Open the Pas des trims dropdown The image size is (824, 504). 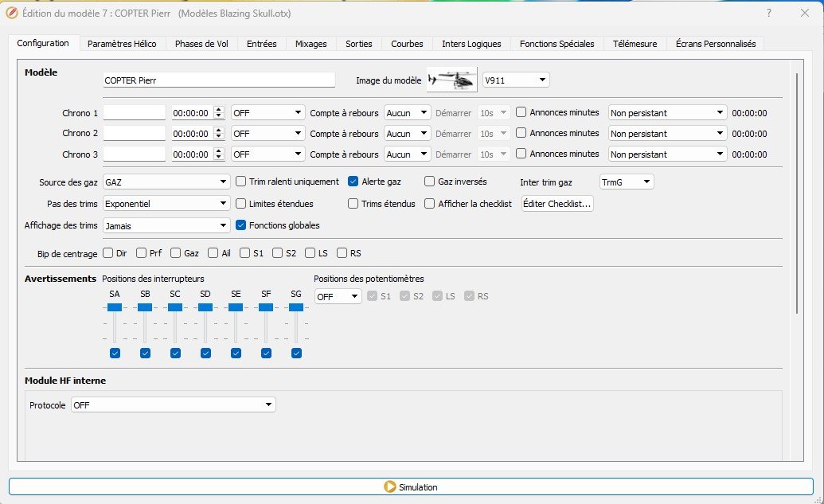pos(166,204)
